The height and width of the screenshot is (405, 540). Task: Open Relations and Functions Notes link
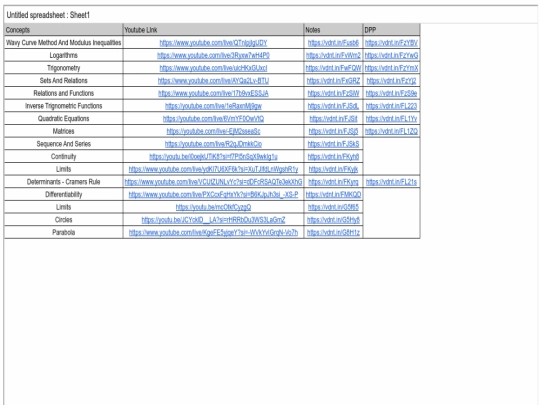tap(333, 93)
